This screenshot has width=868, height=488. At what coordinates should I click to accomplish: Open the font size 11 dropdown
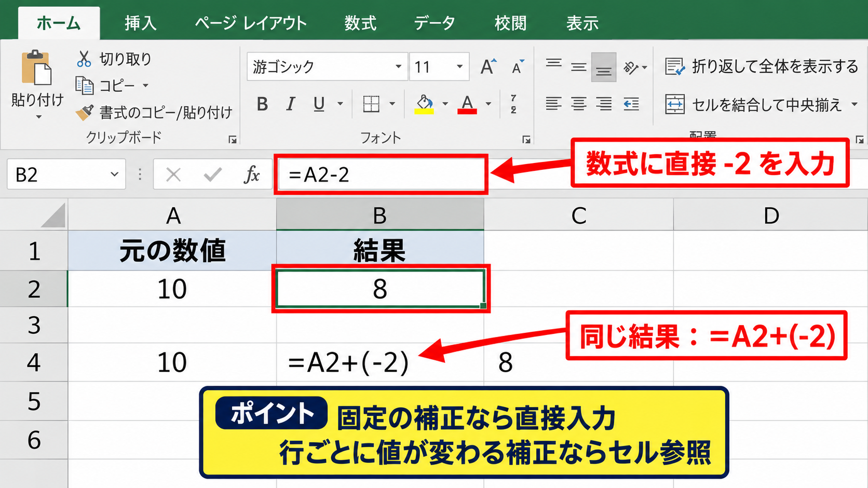point(459,66)
